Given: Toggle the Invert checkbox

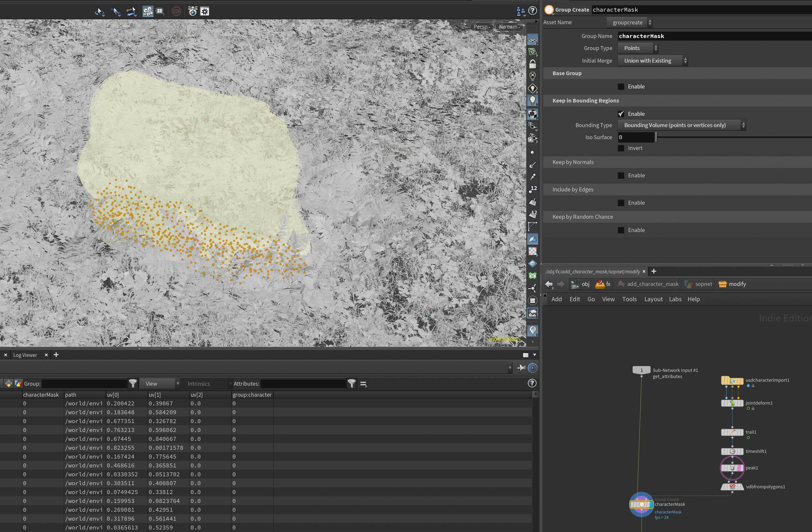Looking at the screenshot, I should tap(621, 149).
